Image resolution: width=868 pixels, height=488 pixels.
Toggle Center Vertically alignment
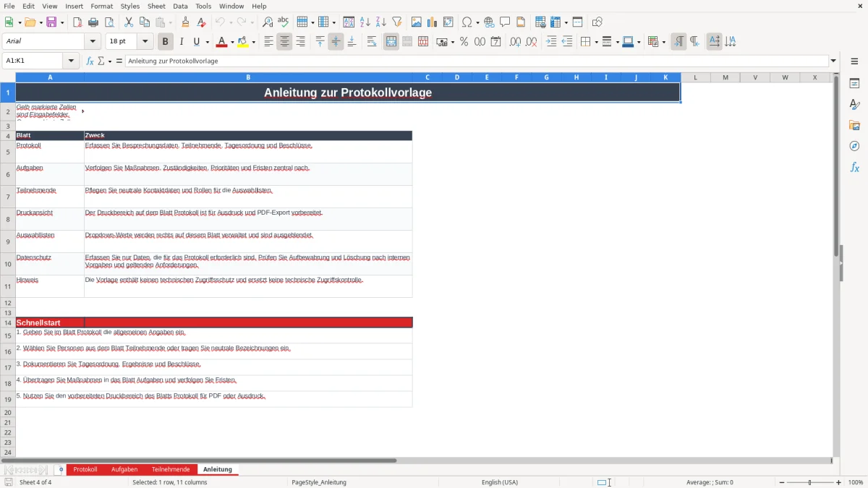point(336,42)
